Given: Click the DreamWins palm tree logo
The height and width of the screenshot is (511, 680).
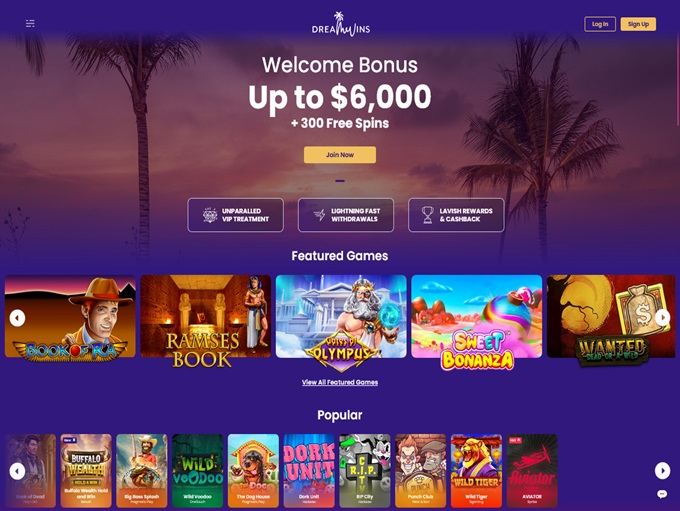Looking at the screenshot, I should point(340,24).
